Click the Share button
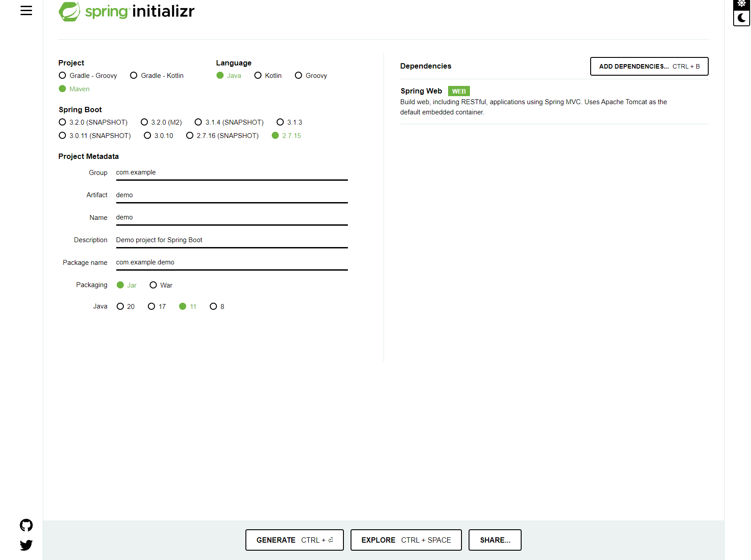The height and width of the screenshot is (560, 751). (495, 540)
